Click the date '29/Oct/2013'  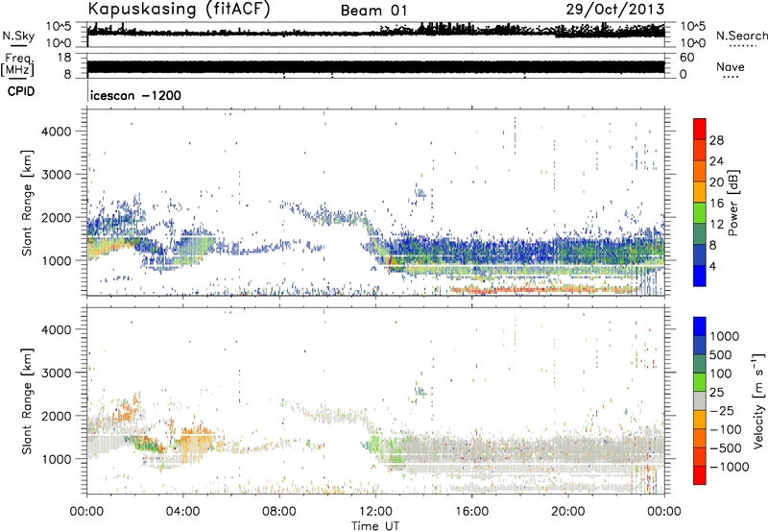(x=615, y=9)
